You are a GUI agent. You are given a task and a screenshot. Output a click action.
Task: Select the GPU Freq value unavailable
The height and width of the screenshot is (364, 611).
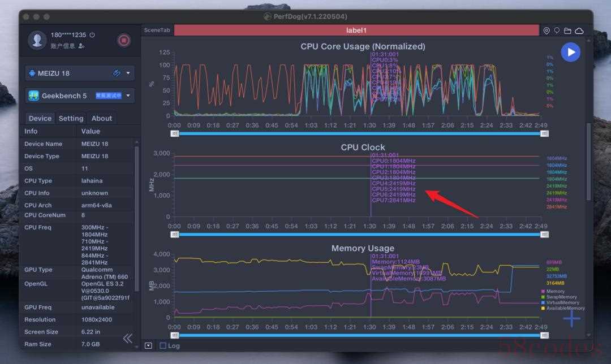pyautogui.click(x=98, y=307)
